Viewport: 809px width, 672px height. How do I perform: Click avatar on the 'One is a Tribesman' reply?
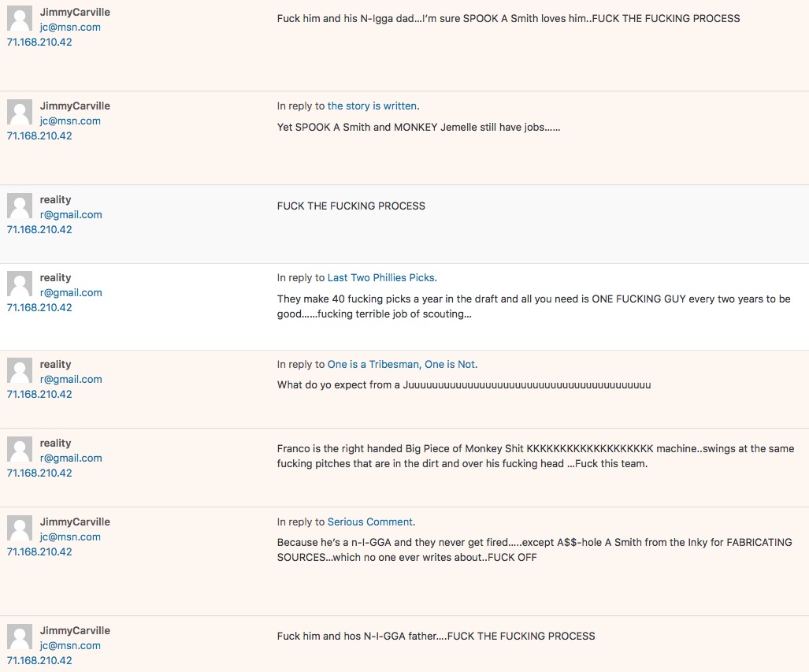point(20,370)
